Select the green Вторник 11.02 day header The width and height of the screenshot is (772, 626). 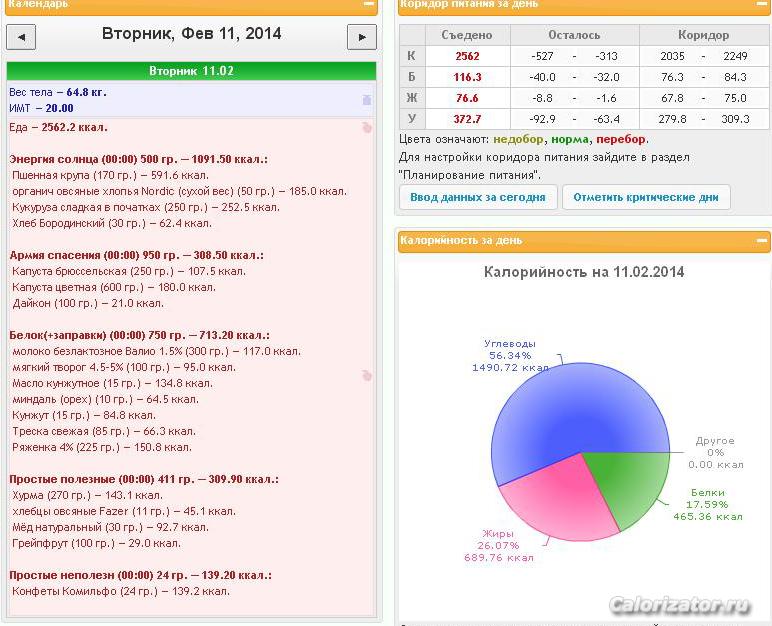point(192,71)
